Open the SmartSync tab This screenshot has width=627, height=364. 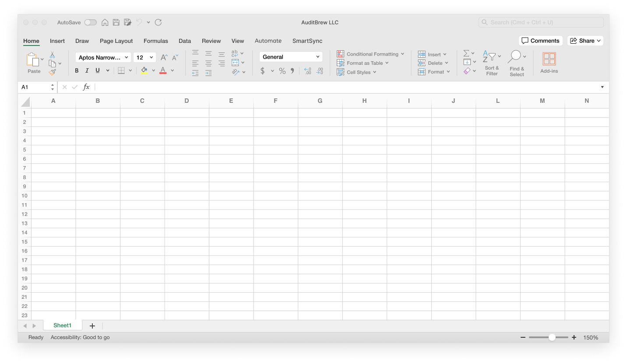tap(307, 41)
